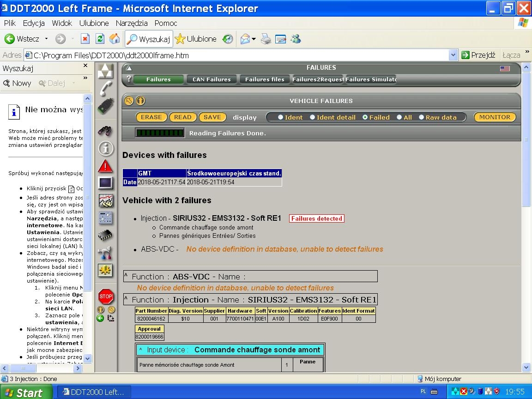Click the diagnostic interface connector icon

point(105,106)
